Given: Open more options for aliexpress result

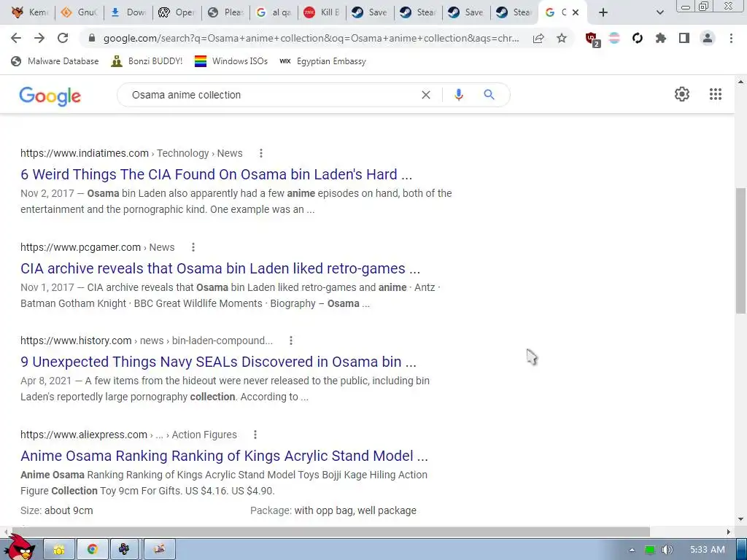Looking at the screenshot, I should click(255, 435).
